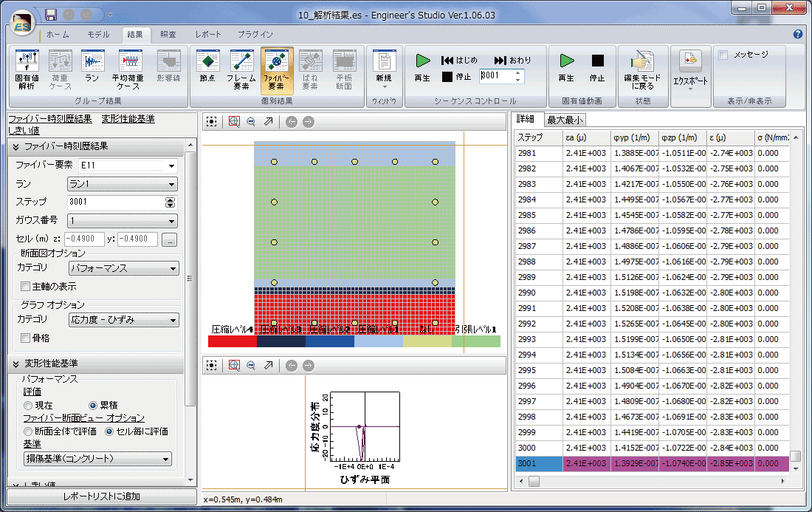
Task: Click 変形性能基準 link at top
Action: point(128,119)
